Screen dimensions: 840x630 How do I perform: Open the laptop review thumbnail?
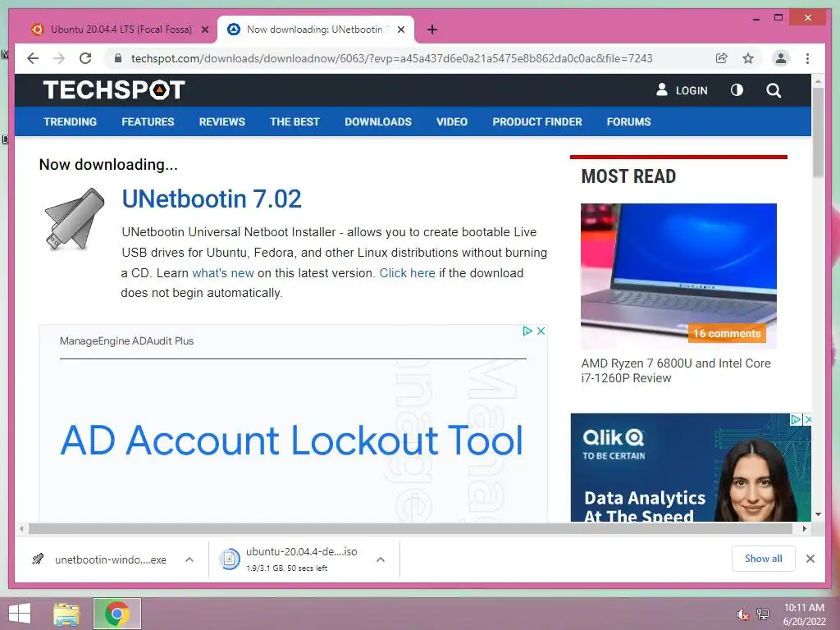(x=678, y=276)
